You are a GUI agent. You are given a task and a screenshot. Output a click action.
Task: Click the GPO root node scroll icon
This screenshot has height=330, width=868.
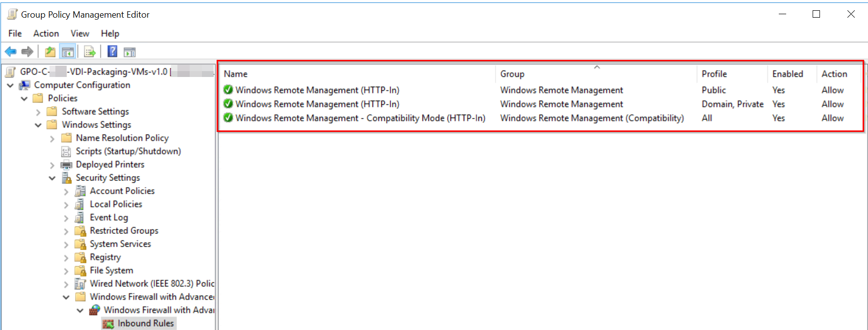tap(10, 72)
